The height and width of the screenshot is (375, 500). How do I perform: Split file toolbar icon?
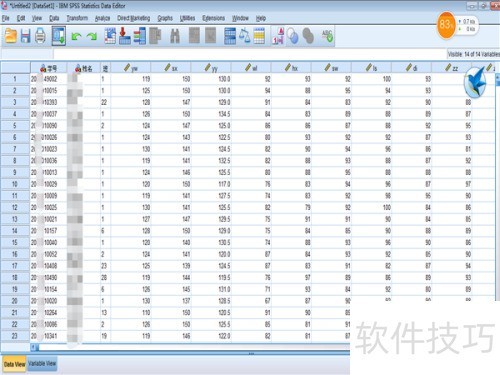[x=230, y=36]
